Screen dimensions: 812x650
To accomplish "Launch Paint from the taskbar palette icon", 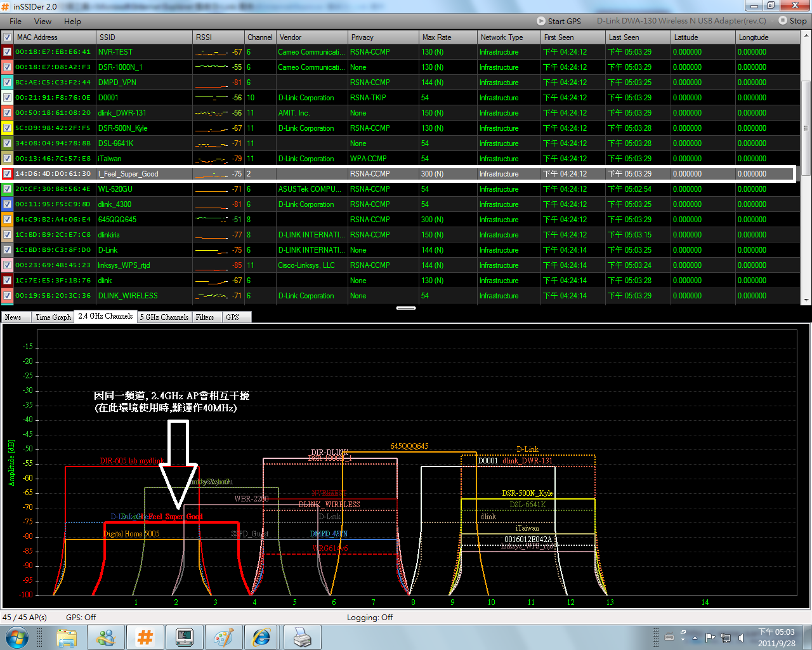I will click(x=224, y=637).
